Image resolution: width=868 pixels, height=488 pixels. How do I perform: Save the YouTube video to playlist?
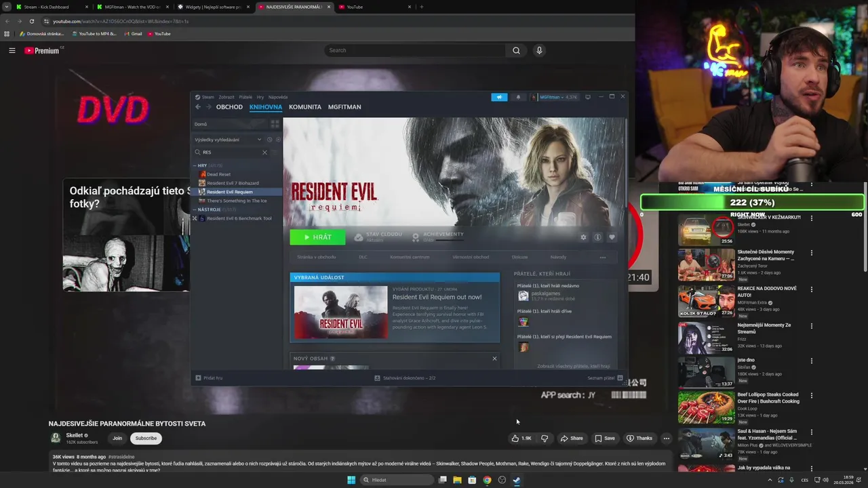[x=605, y=439]
